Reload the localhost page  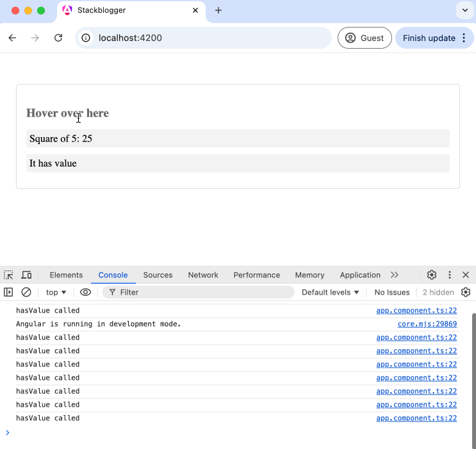tap(58, 38)
